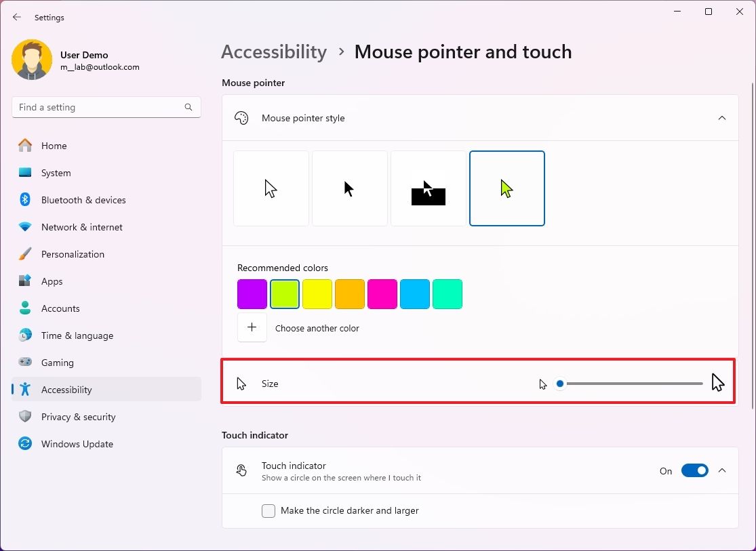The height and width of the screenshot is (551, 756).
Task: Open Accessibility from the sidebar
Action: [x=66, y=389]
